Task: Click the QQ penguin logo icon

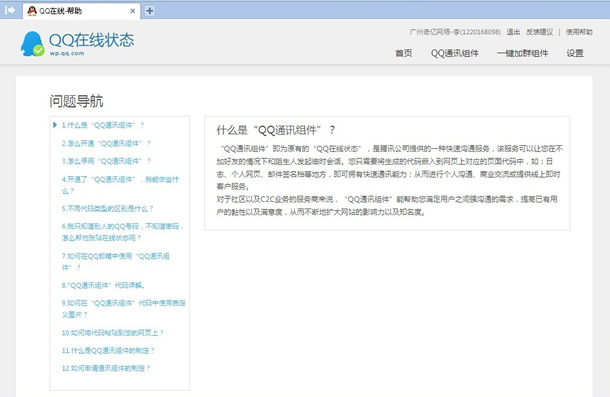Action: (32, 44)
